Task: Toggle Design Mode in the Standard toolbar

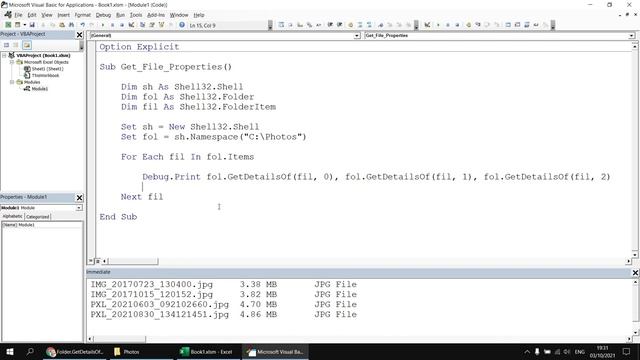Action: 131,25
